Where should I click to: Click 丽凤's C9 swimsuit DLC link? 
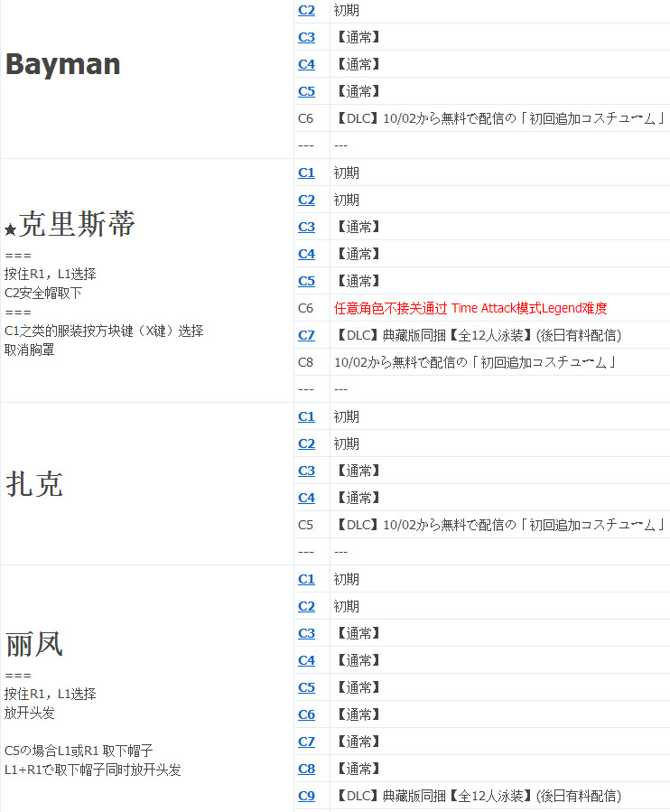[306, 796]
